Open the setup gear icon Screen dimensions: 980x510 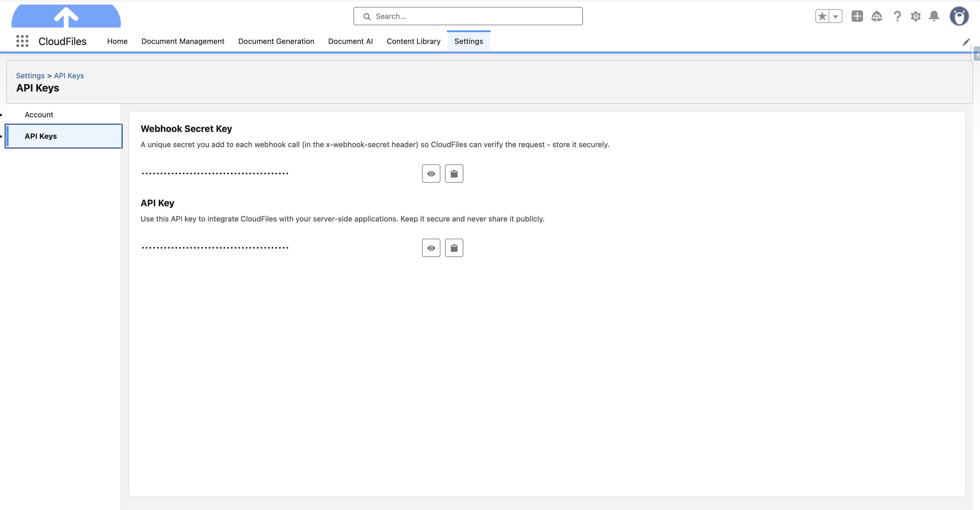pos(916,16)
